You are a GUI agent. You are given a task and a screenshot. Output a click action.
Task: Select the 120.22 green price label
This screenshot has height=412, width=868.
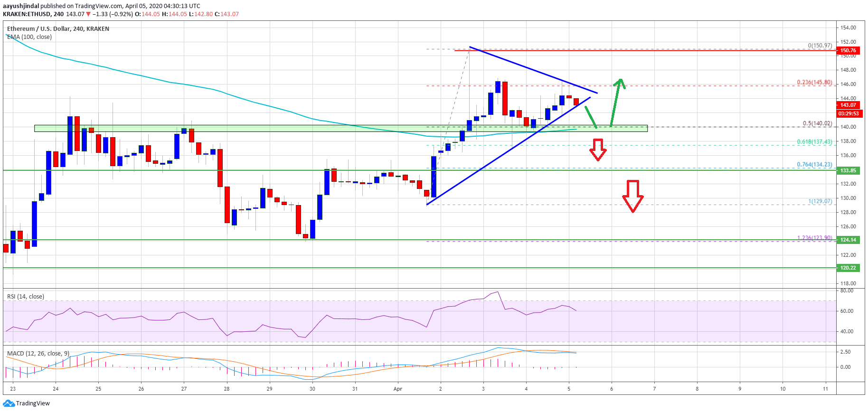coord(848,268)
